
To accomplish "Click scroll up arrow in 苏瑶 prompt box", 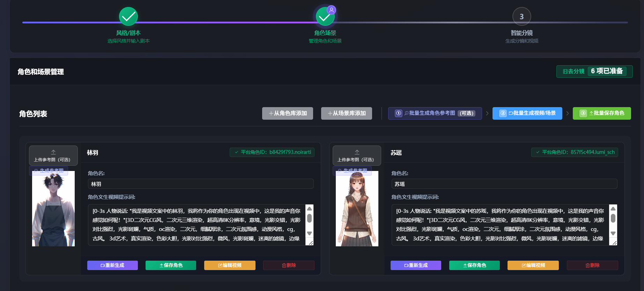I will [x=613, y=209].
